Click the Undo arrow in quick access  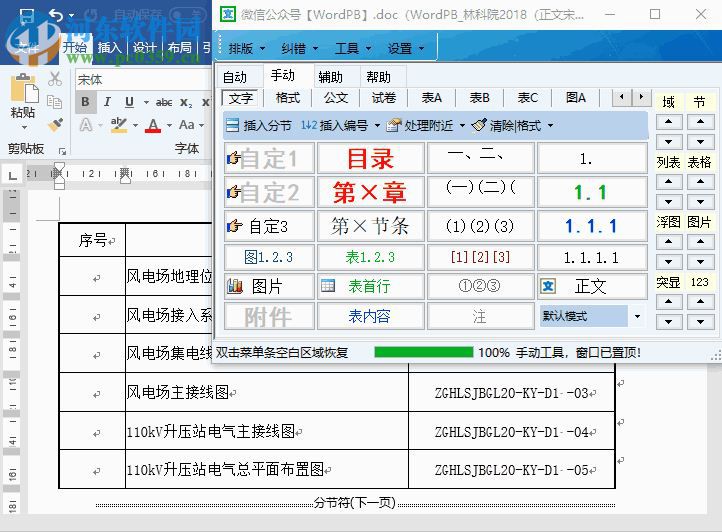55,16
